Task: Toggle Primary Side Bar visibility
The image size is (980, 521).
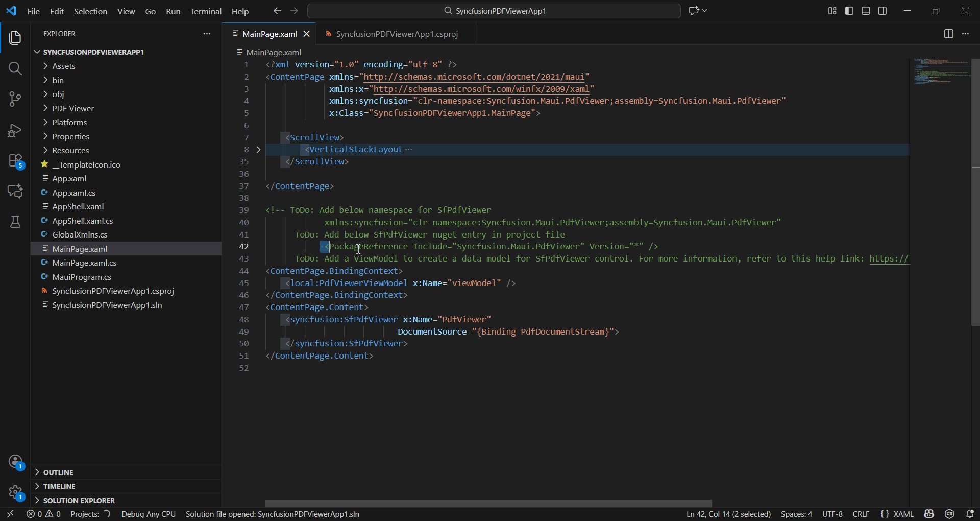Action: click(x=849, y=11)
